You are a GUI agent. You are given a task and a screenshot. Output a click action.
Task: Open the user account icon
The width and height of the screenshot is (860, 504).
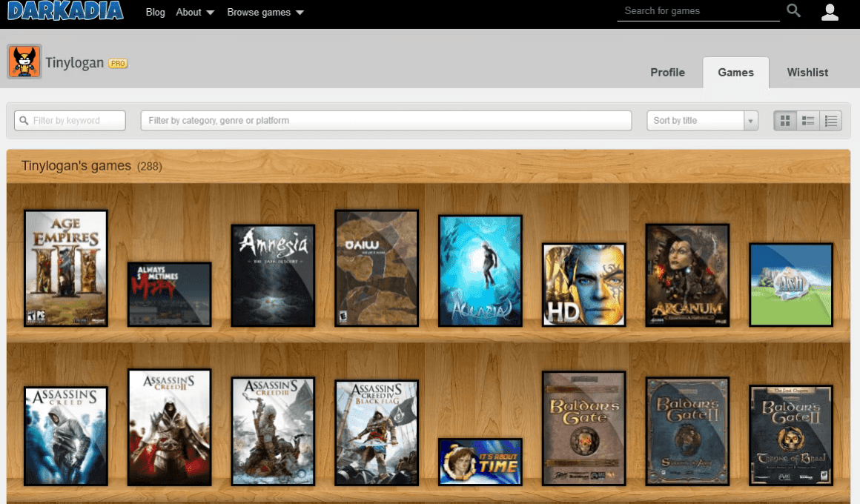point(830,12)
